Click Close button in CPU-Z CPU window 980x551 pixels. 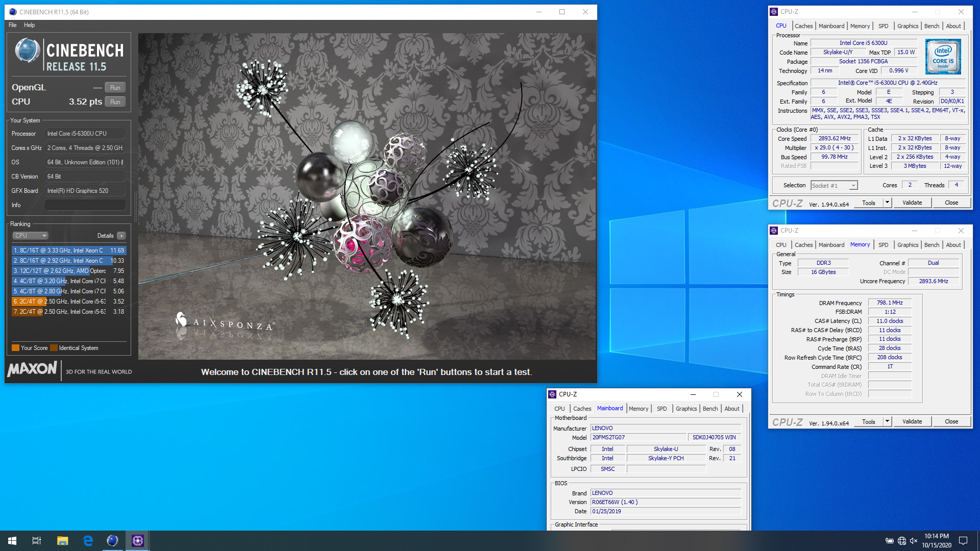click(951, 203)
